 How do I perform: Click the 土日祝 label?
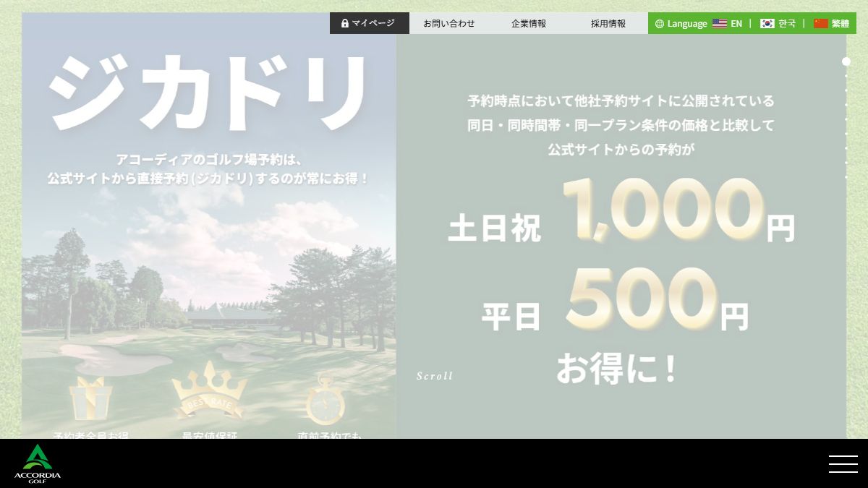click(494, 228)
